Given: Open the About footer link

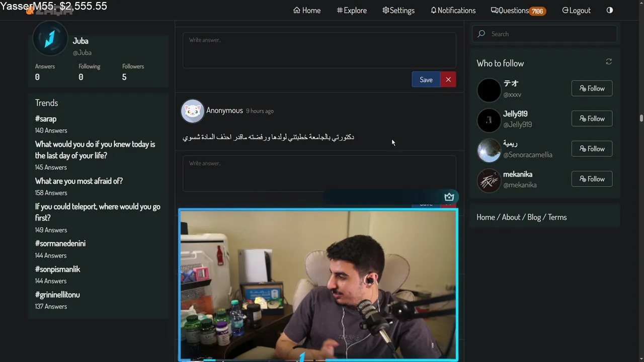Looking at the screenshot, I should point(511,217).
